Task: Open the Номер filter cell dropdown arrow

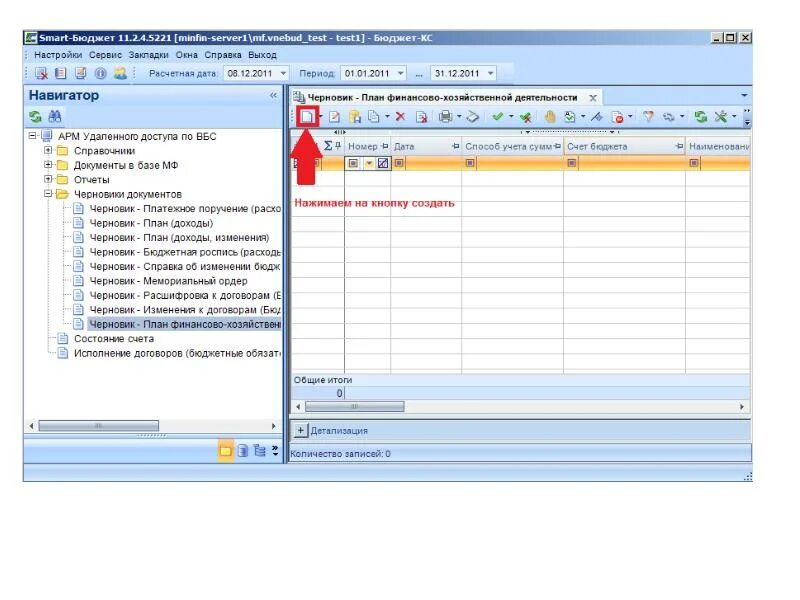Action: pyautogui.click(x=368, y=163)
